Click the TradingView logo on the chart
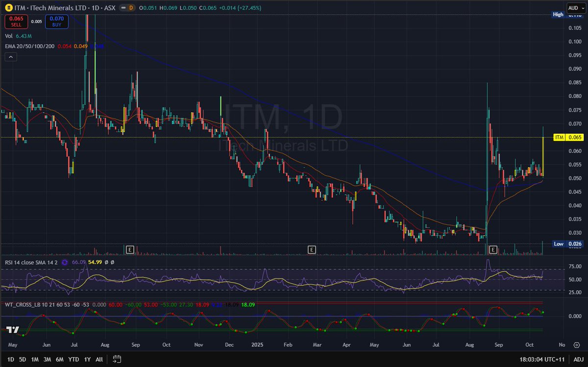 13,330
